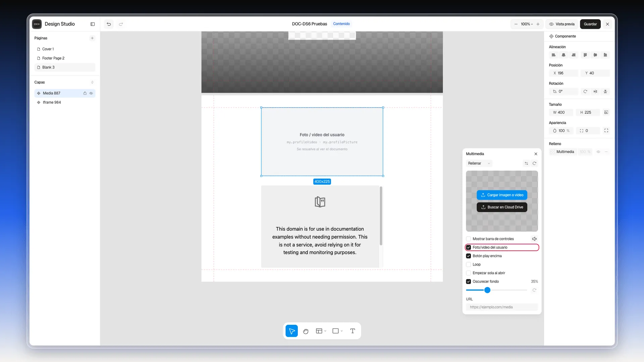
Task: Pick the text tool
Action: (x=353, y=331)
